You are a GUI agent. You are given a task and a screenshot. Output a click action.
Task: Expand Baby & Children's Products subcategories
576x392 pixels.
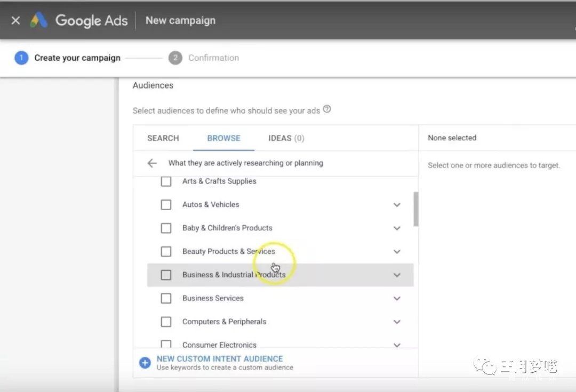tap(397, 228)
